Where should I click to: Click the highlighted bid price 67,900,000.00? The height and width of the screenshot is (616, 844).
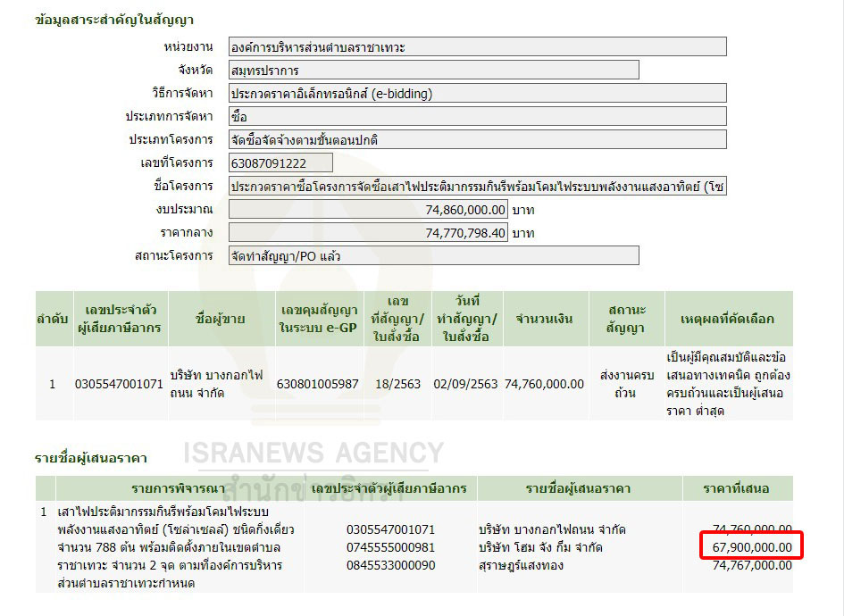pyautogui.click(x=747, y=546)
